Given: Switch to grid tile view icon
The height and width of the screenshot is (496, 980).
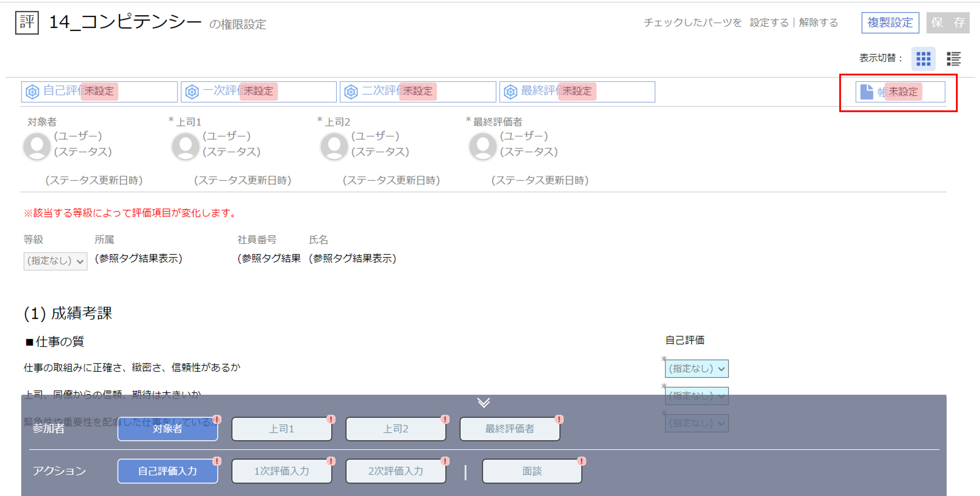Looking at the screenshot, I should tap(923, 59).
